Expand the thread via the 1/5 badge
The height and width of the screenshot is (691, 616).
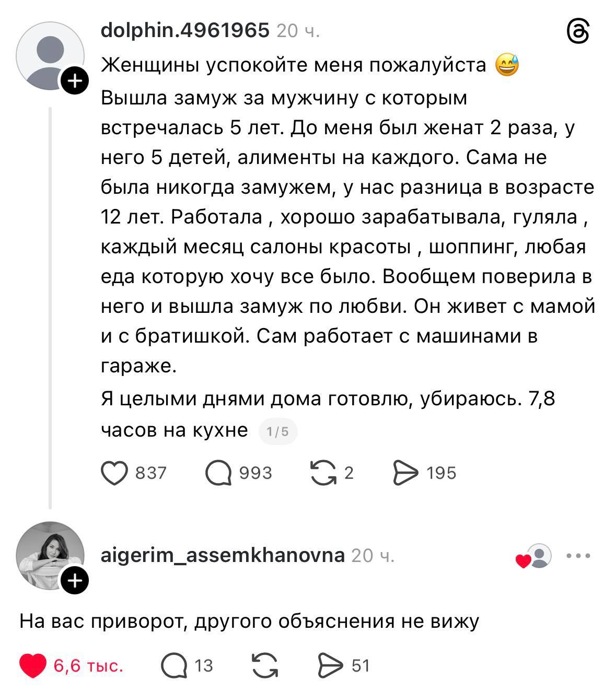tap(277, 431)
